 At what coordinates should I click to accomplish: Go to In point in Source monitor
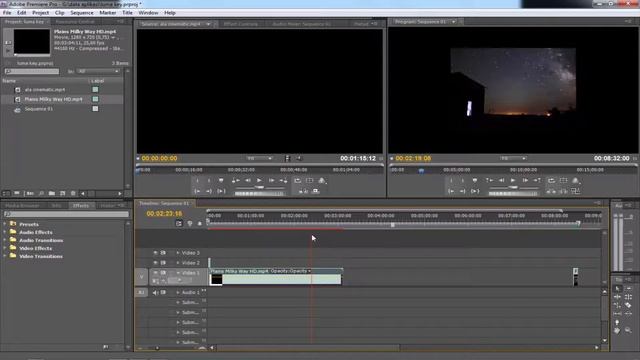pos(197,191)
